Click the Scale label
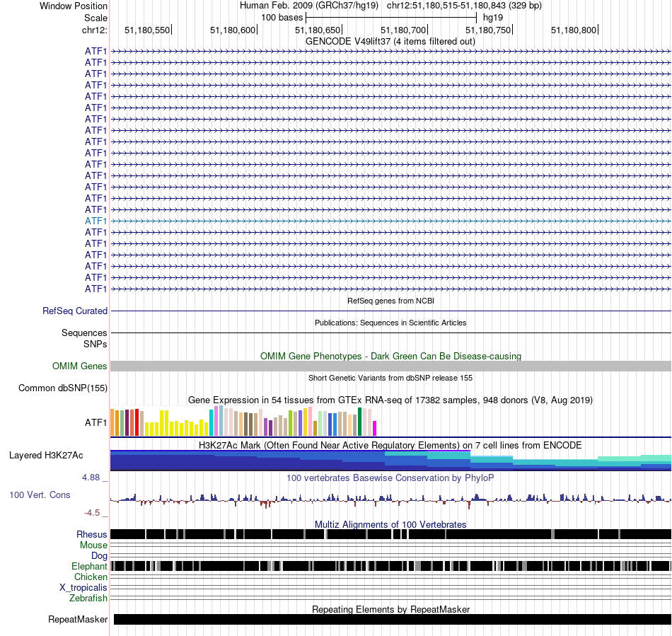The image size is (672, 636). coord(95,18)
